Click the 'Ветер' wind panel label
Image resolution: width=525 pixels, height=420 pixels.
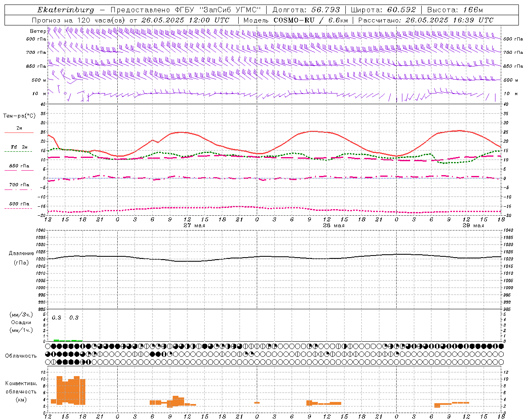(x=38, y=31)
